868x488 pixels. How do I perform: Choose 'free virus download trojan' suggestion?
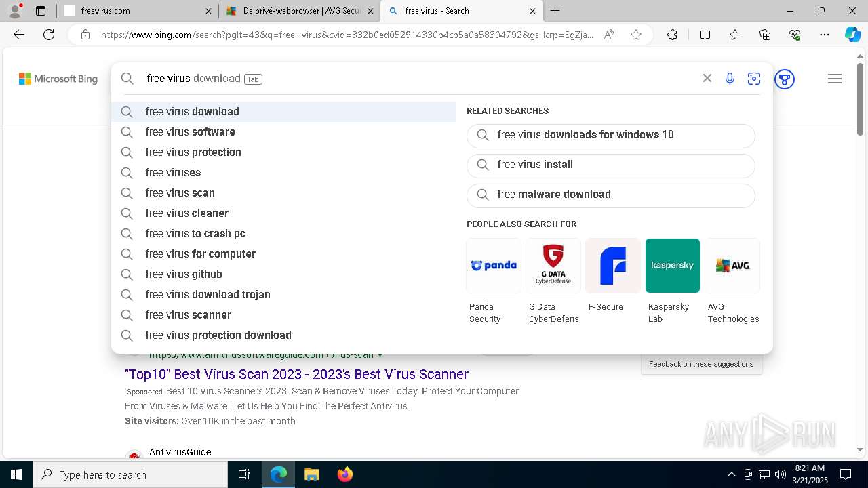coord(284,295)
